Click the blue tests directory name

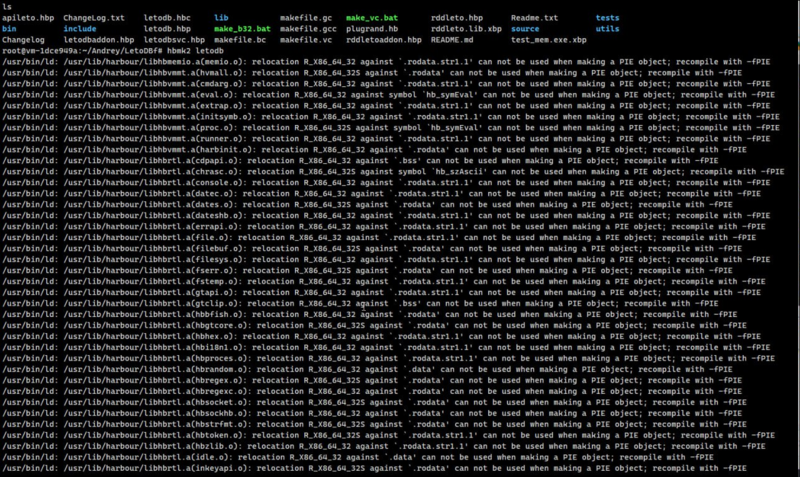[607, 18]
